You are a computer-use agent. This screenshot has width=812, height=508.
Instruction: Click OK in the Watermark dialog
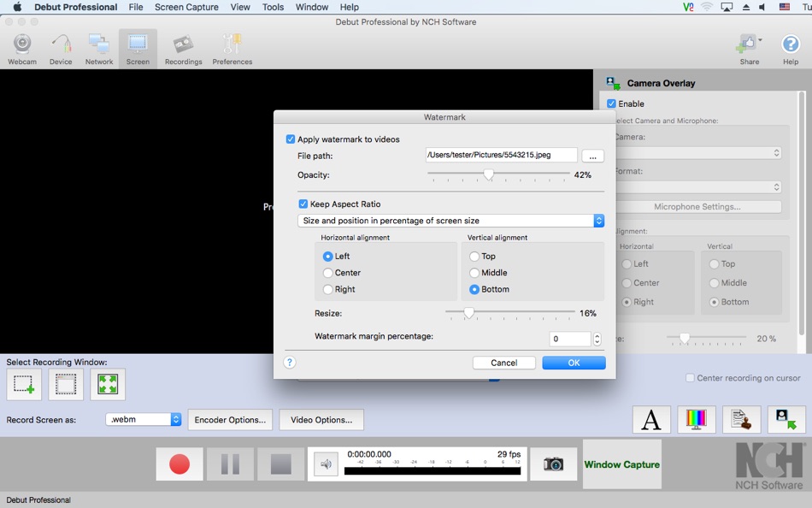(574, 363)
